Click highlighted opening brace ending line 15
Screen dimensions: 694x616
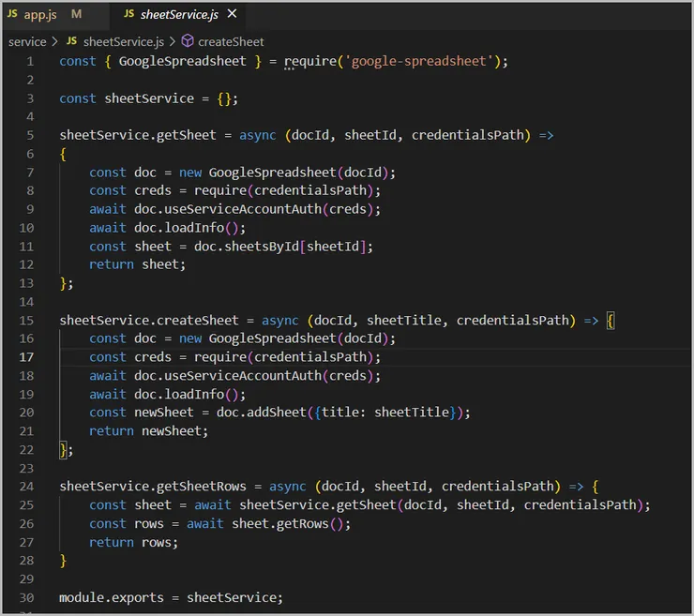(x=611, y=321)
